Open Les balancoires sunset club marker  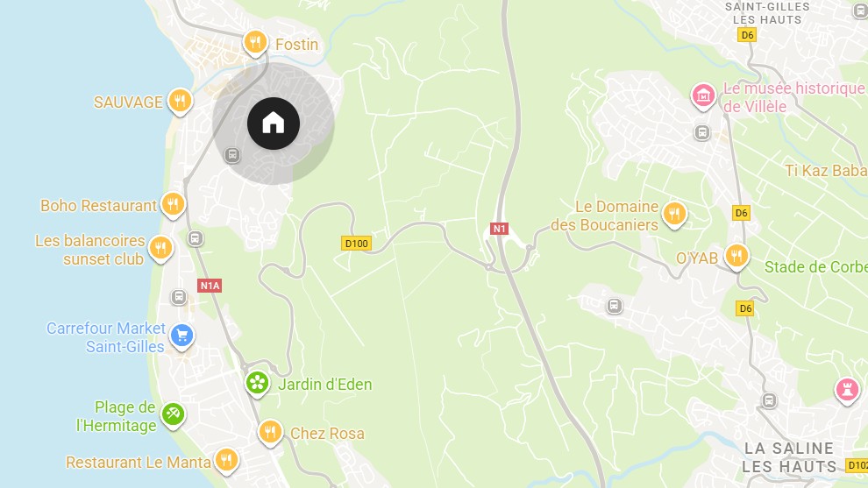click(x=161, y=249)
